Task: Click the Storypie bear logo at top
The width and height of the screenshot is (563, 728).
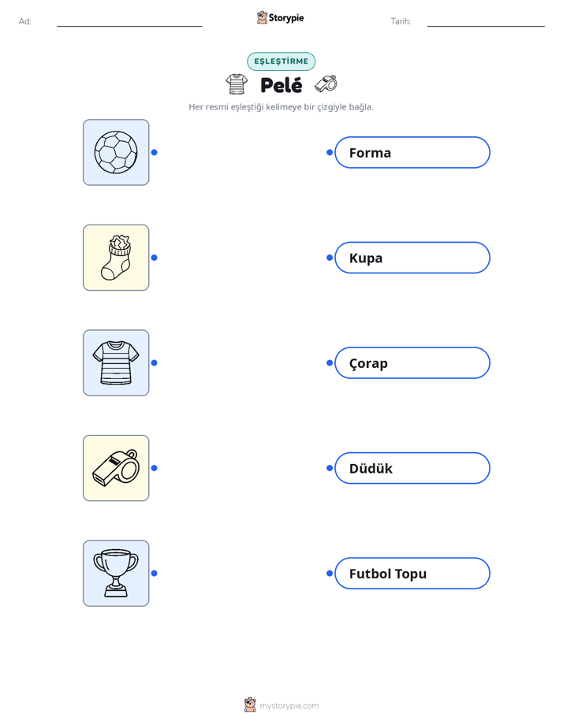Action: [x=262, y=17]
